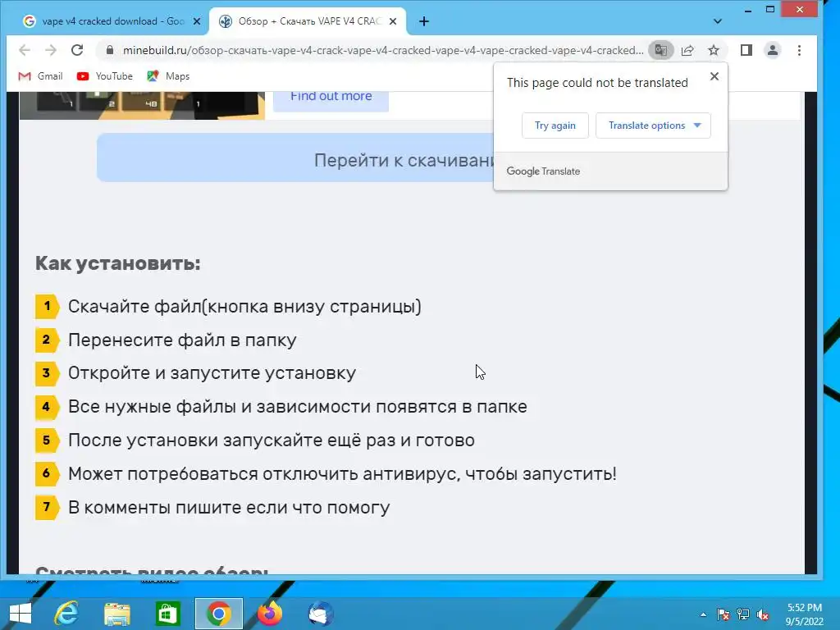Open Thunderbird from the taskbar
This screenshot has height=630, width=840.
pyautogui.click(x=321, y=614)
